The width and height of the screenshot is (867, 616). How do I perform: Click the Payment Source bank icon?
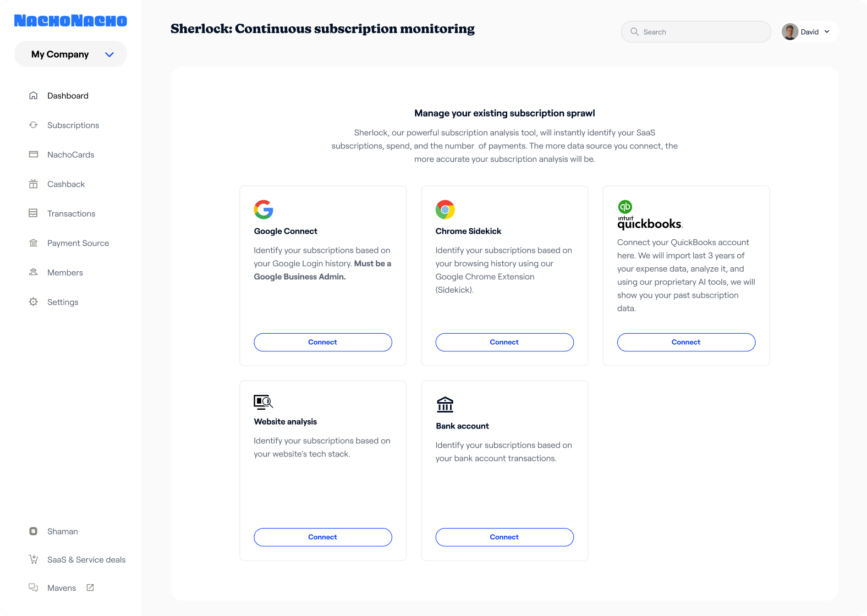pyautogui.click(x=34, y=243)
